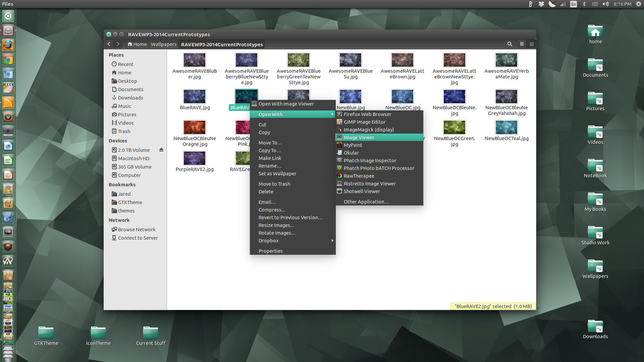Select AwesomeRAVEYerbaMate.jpg thumbnail

point(506,60)
